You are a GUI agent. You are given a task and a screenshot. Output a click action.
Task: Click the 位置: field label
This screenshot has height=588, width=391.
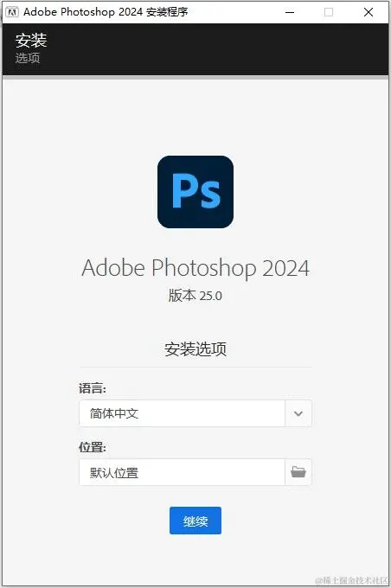pyautogui.click(x=93, y=447)
